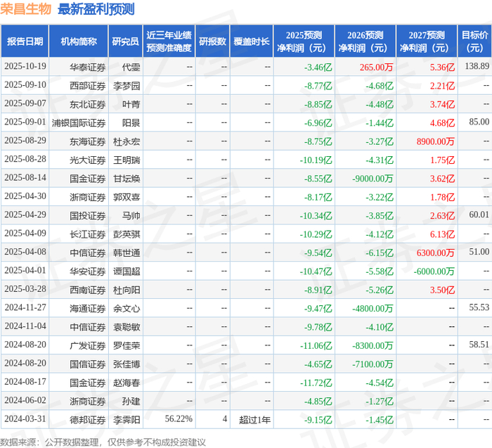Click the 目标价 column header
This screenshot has height=448, width=492.
pos(474,41)
